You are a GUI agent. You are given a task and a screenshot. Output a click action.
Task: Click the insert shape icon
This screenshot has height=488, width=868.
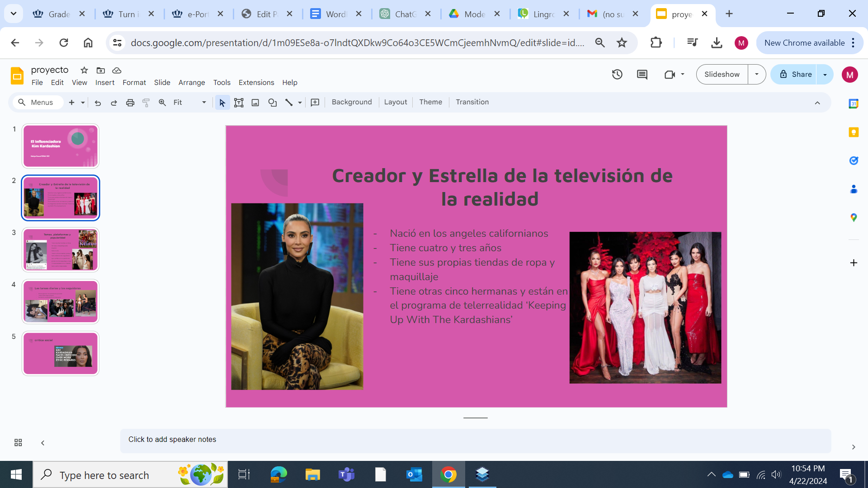click(x=272, y=103)
